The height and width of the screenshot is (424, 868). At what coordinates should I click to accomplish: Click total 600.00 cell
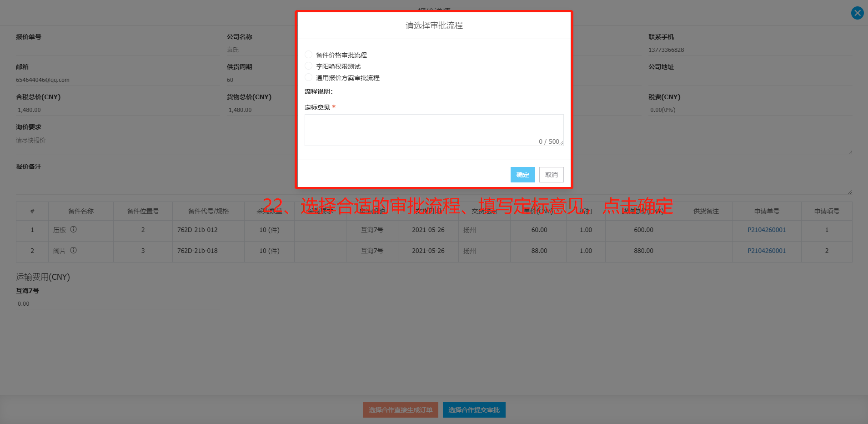643,230
